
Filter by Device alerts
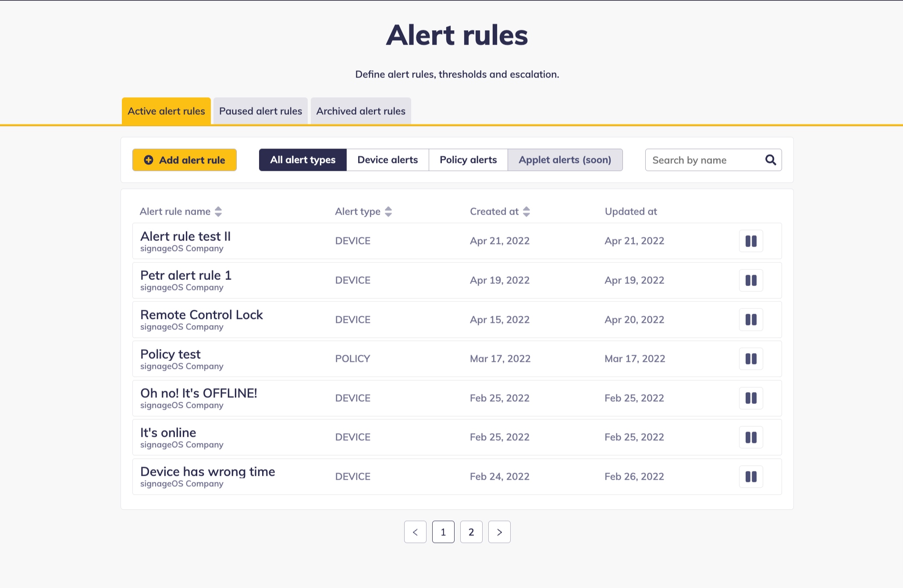pos(388,160)
